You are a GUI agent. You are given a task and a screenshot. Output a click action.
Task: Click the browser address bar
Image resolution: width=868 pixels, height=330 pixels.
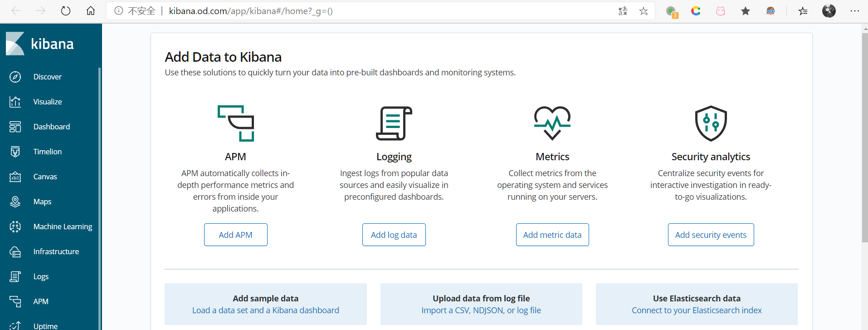pos(363,11)
